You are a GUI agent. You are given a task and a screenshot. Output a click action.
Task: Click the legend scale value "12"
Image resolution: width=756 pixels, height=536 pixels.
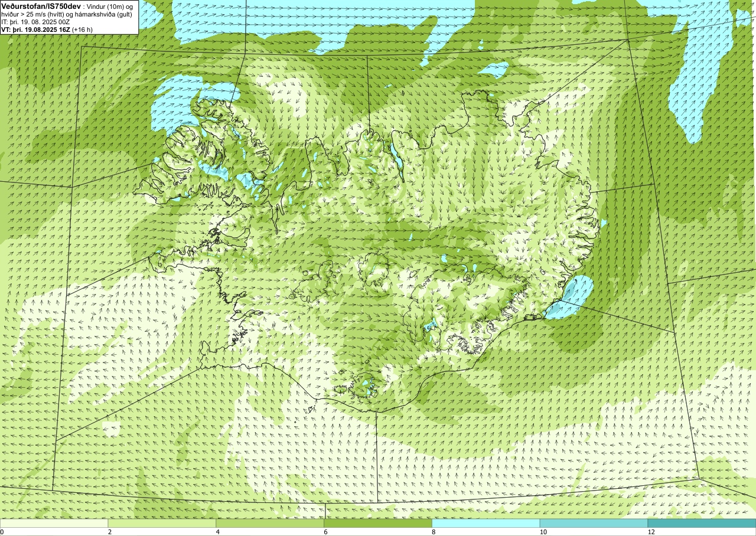(651, 532)
